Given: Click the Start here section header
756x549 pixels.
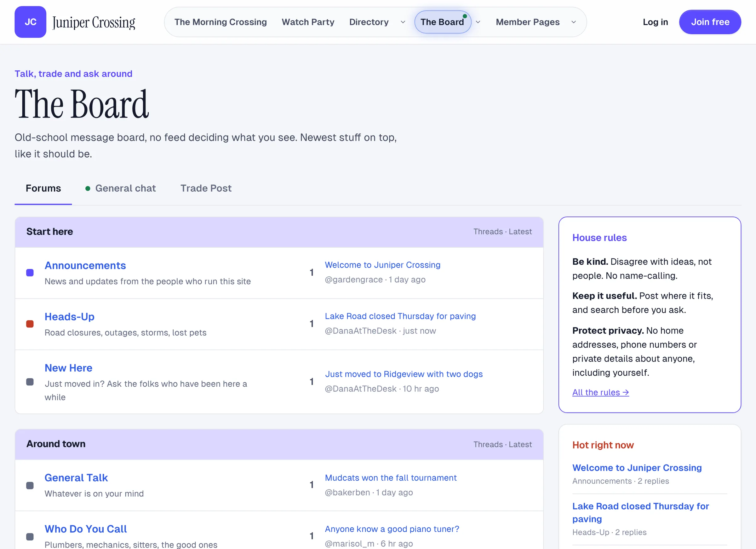Looking at the screenshot, I should (279, 232).
